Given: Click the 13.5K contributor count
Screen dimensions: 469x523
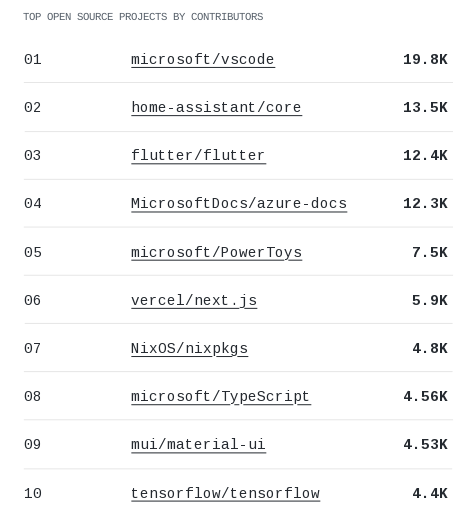Looking at the screenshot, I should tap(425, 108).
